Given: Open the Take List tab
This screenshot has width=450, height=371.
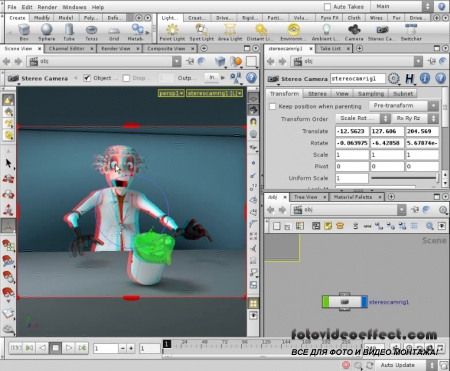Looking at the screenshot, I should 330,49.
